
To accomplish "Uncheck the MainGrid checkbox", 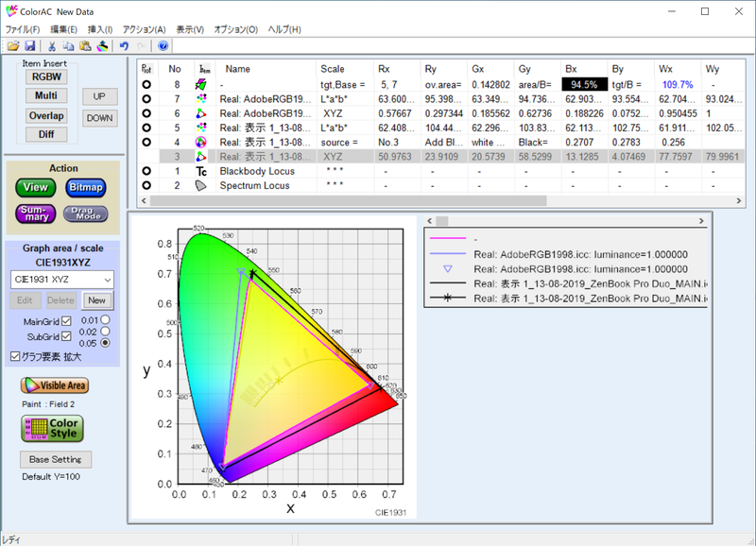I will [x=66, y=322].
